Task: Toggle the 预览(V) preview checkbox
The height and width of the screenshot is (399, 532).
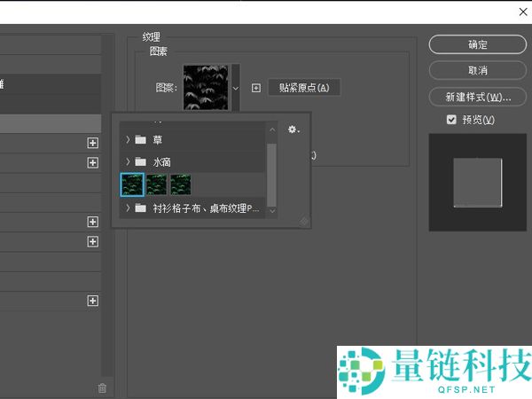Action: pyautogui.click(x=452, y=120)
